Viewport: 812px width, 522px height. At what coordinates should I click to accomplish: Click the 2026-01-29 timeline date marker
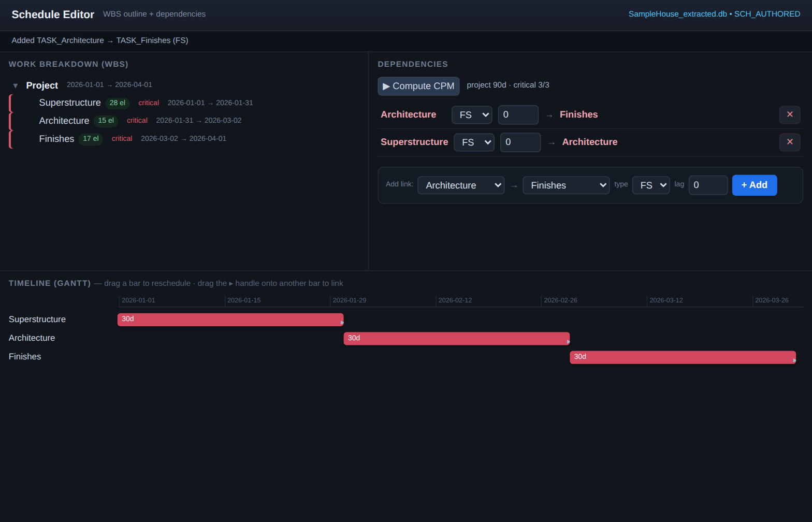point(350,300)
